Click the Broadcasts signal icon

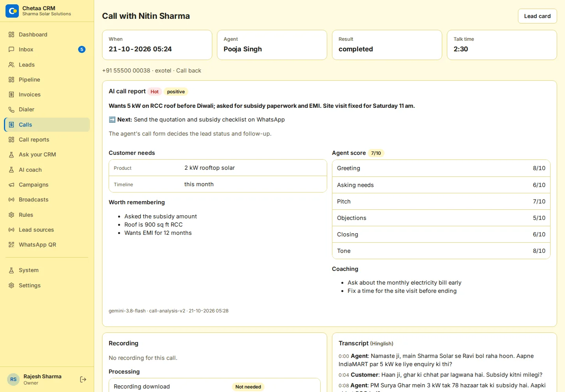11,200
